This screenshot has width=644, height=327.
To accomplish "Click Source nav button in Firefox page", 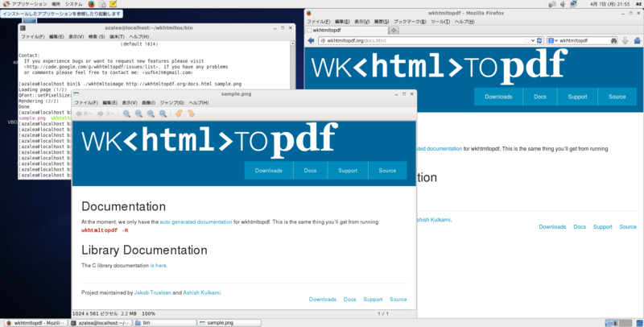I will pos(617,97).
